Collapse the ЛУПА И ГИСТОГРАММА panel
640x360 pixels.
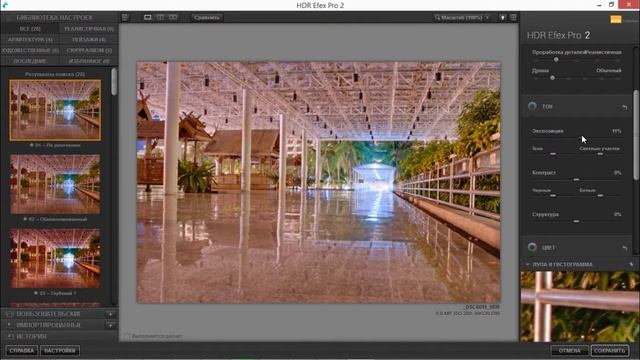pyautogui.click(x=527, y=264)
